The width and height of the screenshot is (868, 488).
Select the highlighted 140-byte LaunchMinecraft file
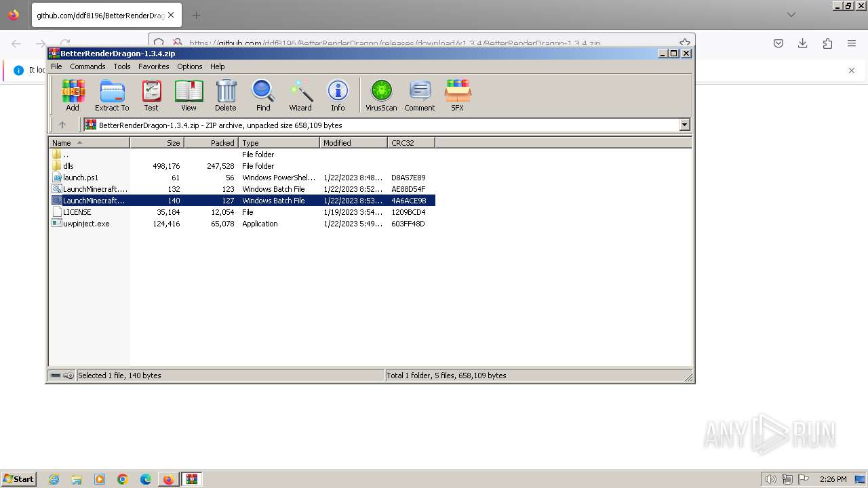242,201
